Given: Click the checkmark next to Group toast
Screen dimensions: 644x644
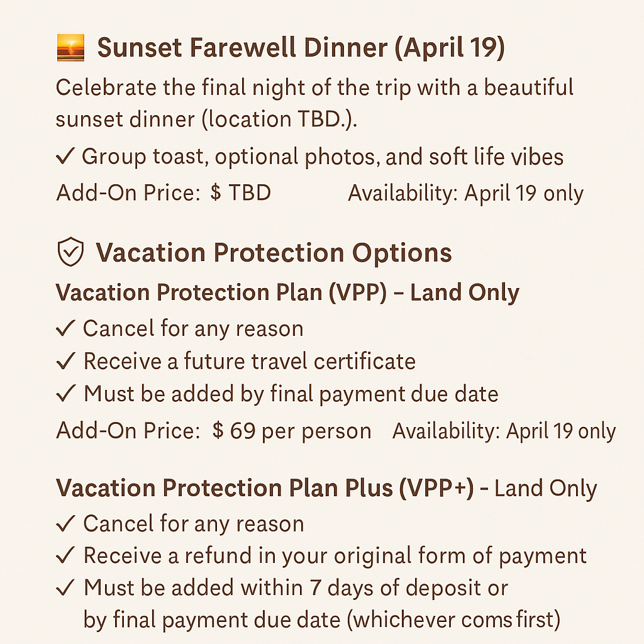Looking at the screenshot, I should (65, 157).
